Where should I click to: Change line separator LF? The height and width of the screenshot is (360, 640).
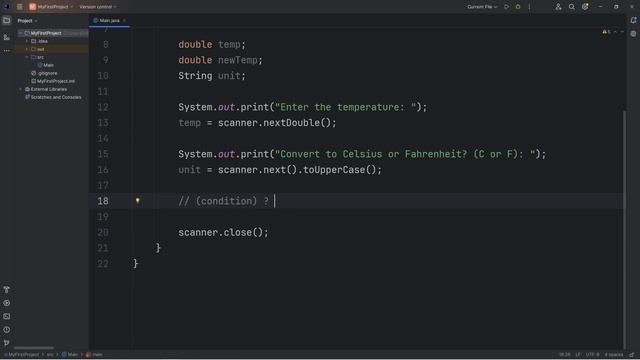[x=578, y=355]
